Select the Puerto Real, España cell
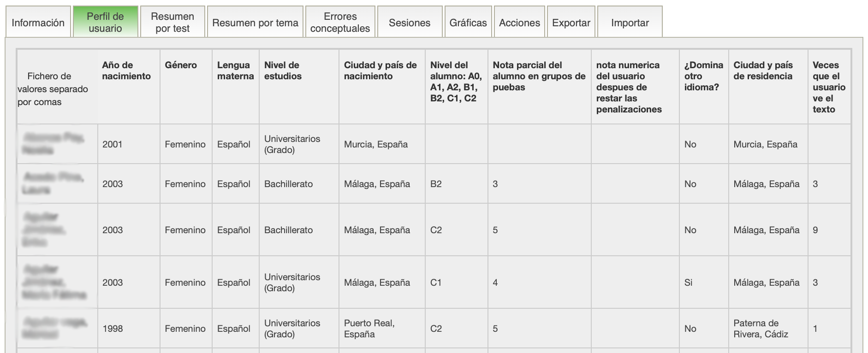Viewport: 868px width, 353px height. click(x=369, y=329)
